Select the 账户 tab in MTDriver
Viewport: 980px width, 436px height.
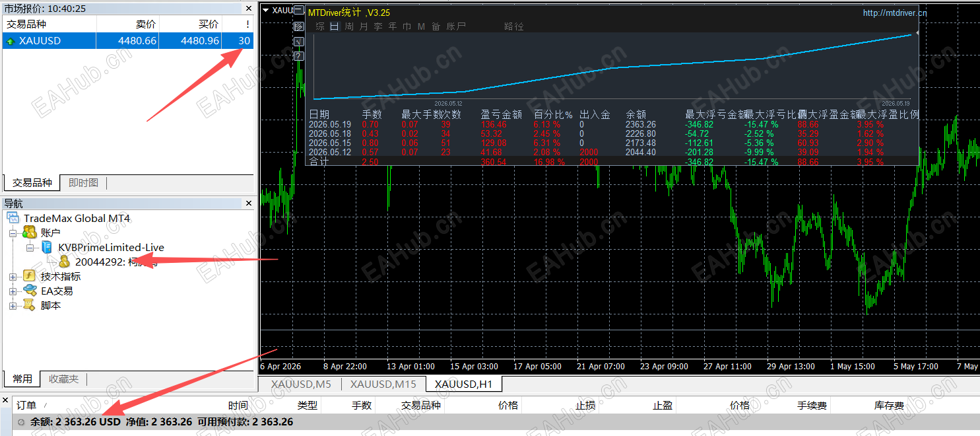[456, 26]
